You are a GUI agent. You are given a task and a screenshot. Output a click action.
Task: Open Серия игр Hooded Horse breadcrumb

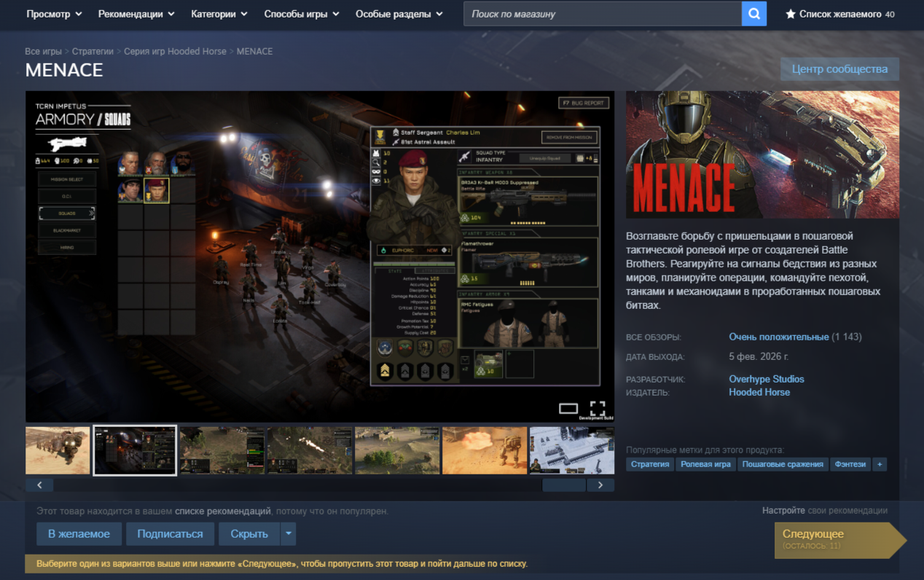(175, 52)
